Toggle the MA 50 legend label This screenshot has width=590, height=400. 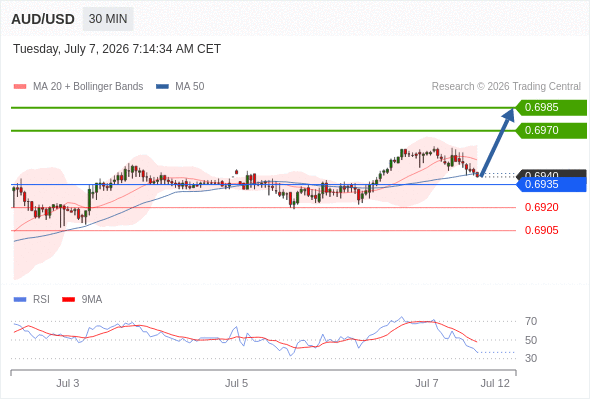pyautogui.click(x=190, y=87)
